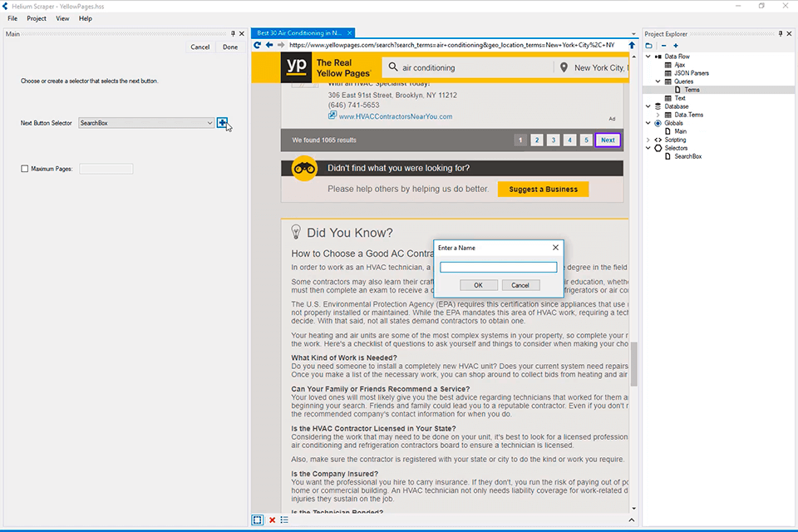Close the Enter a Name dialog

tap(555, 248)
